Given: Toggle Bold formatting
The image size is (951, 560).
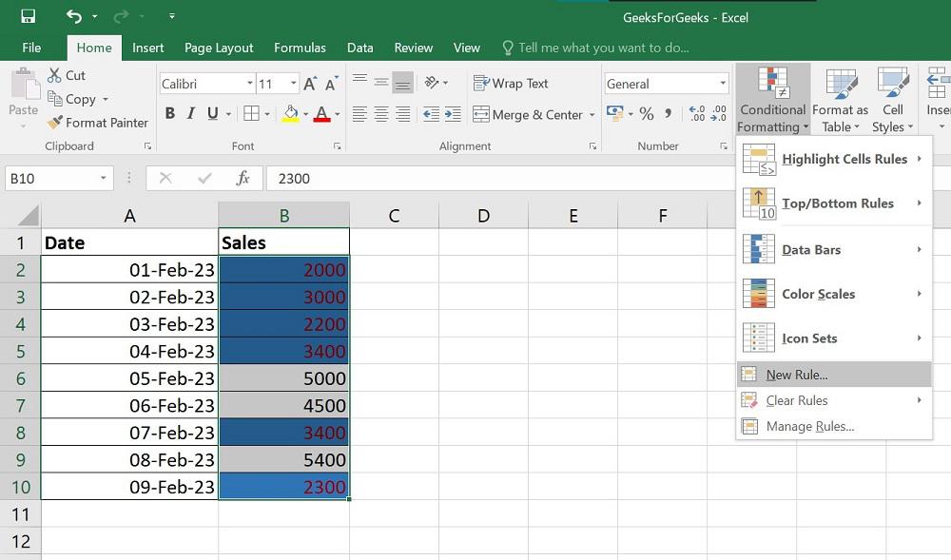Looking at the screenshot, I should tap(170, 113).
